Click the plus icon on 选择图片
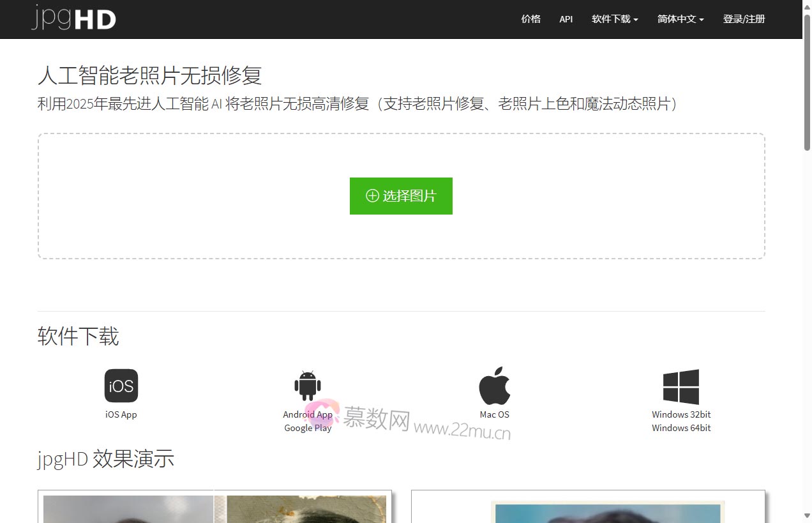Viewport: 812px width, 523px height. pos(372,196)
